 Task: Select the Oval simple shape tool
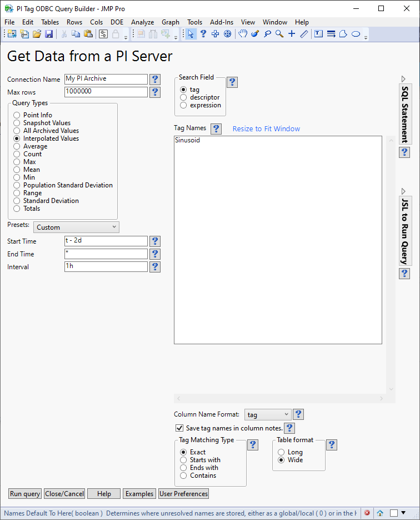point(356,34)
